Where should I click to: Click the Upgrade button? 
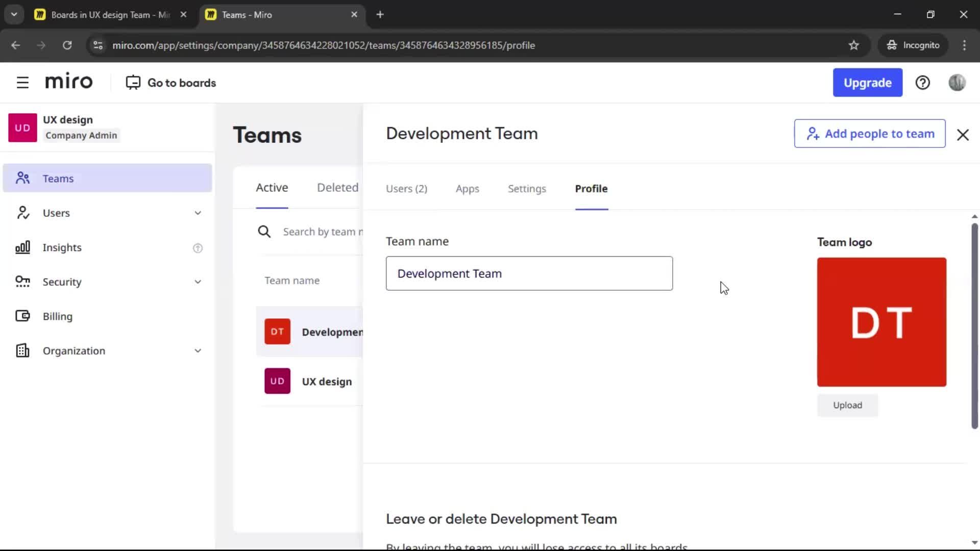[x=867, y=83]
